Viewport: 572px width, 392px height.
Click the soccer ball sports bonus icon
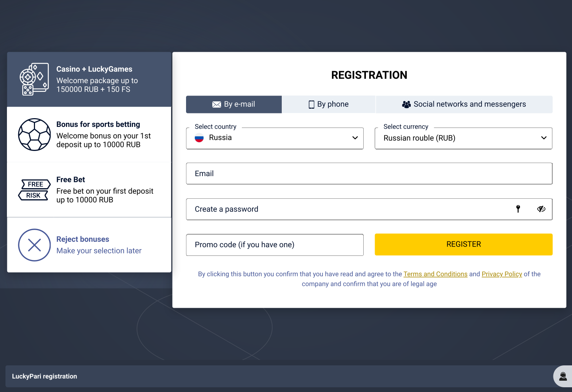(34, 135)
